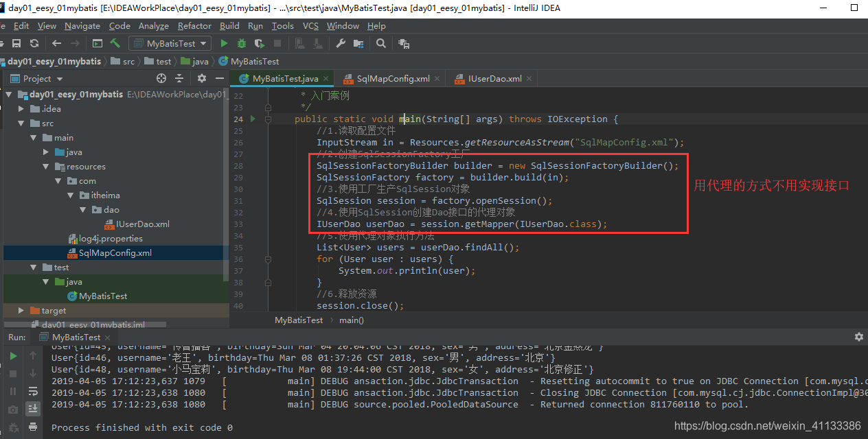Collapse the com package arrow
The height and width of the screenshot is (439, 868).
click(58, 181)
